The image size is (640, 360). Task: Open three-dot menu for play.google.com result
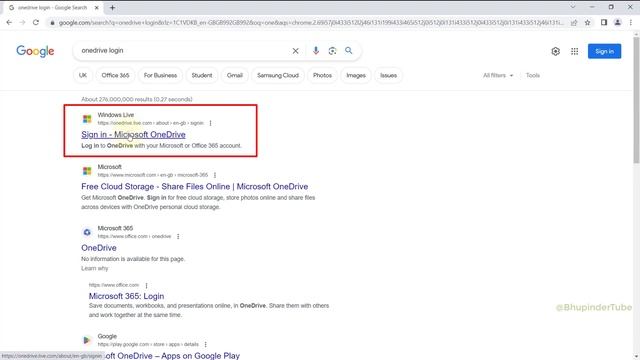(x=206, y=344)
